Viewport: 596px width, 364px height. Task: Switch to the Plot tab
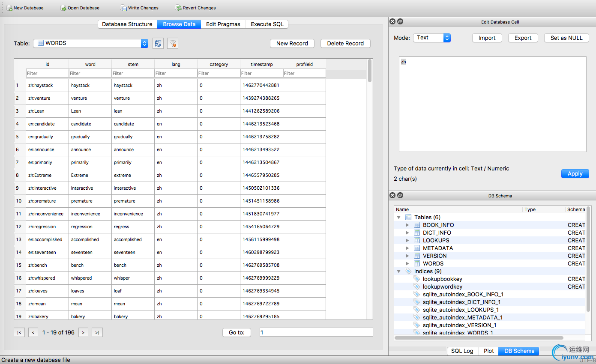488,351
